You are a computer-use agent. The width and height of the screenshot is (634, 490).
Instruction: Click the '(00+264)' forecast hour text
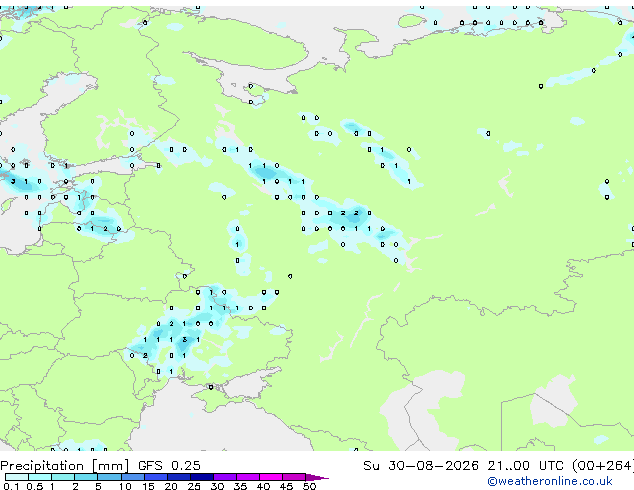603,466
